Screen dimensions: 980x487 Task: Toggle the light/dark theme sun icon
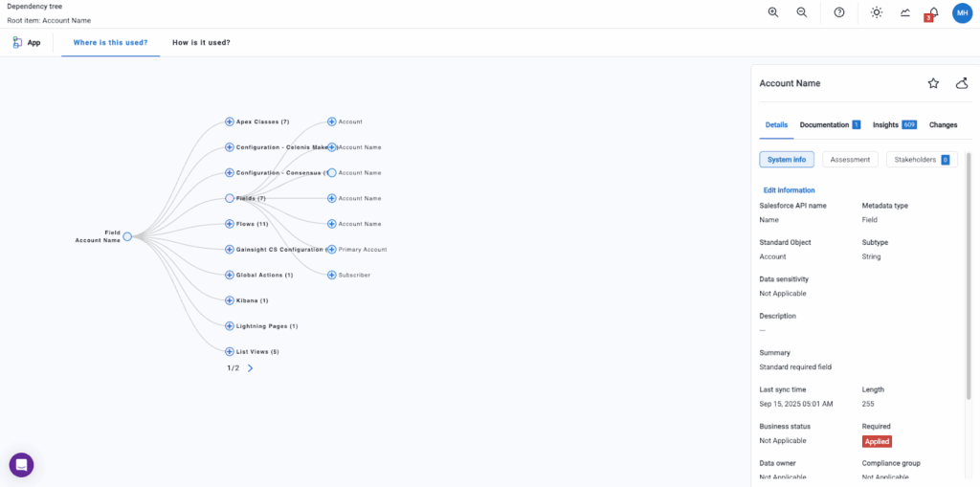(x=877, y=12)
